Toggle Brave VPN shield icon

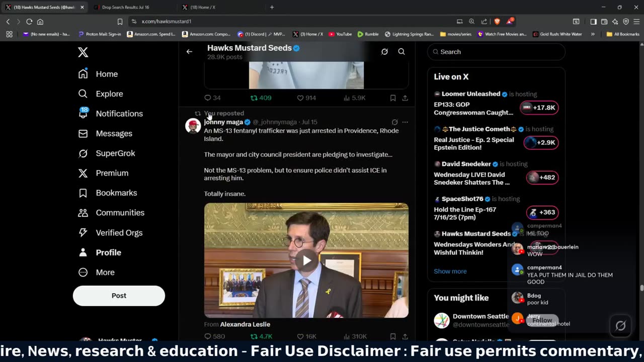pyautogui.click(x=626, y=22)
